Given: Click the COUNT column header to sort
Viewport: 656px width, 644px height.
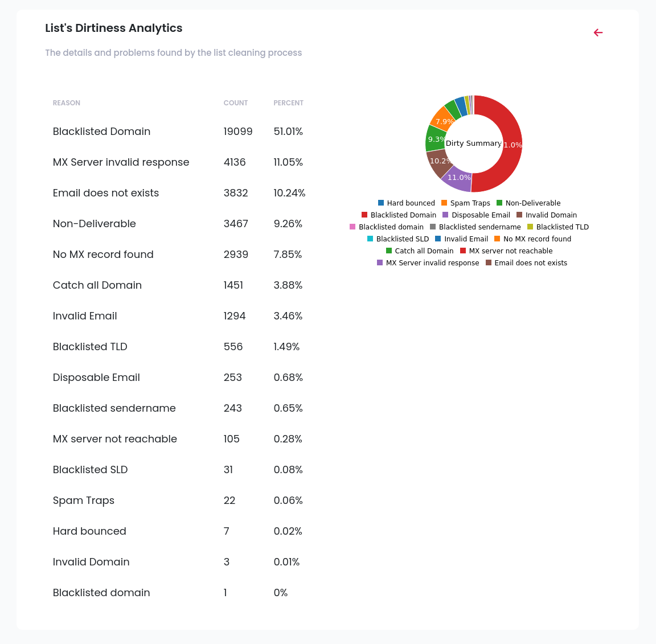Looking at the screenshot, I should point(235,103).
